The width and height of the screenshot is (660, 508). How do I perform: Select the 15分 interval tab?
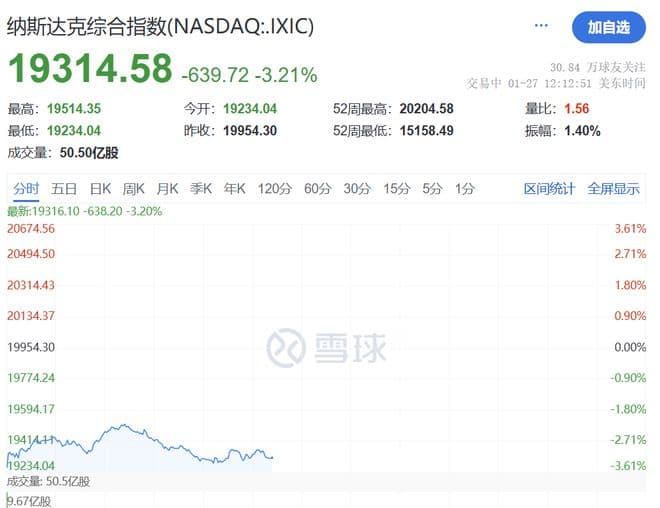(x=397, y=188)
